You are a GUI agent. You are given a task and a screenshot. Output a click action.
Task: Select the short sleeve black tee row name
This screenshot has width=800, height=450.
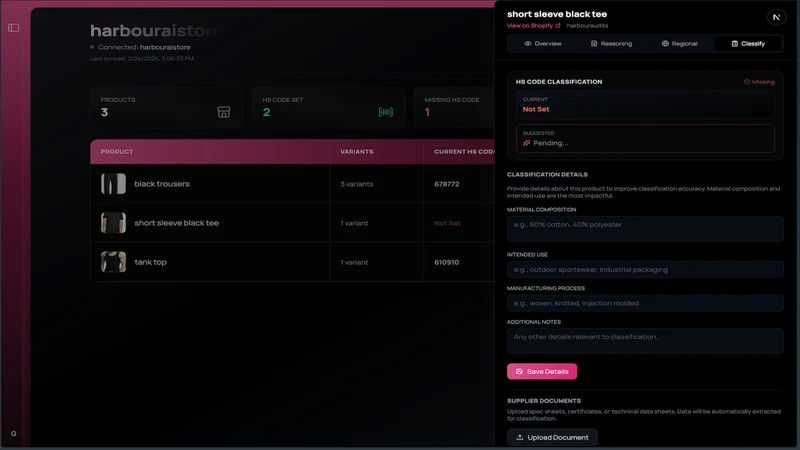177,223
